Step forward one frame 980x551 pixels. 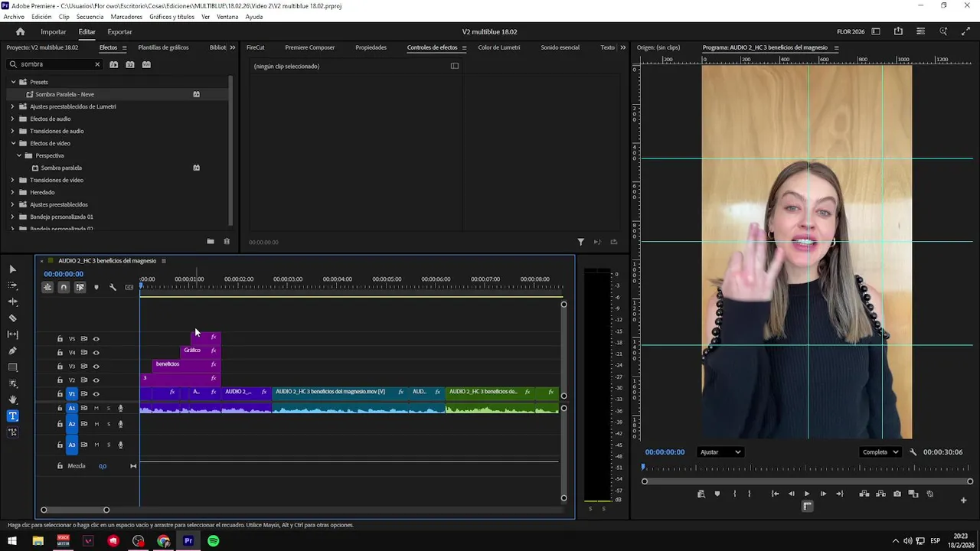tap(823, 494)
